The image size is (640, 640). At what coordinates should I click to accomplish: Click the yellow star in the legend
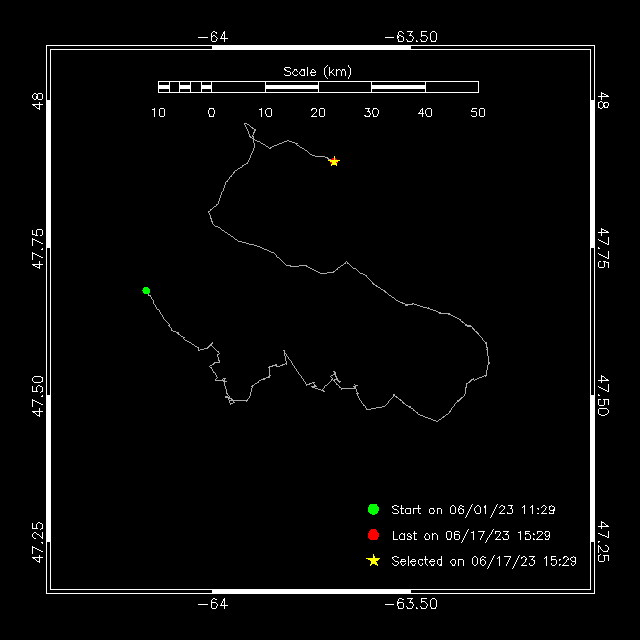[x=373, y=560]
